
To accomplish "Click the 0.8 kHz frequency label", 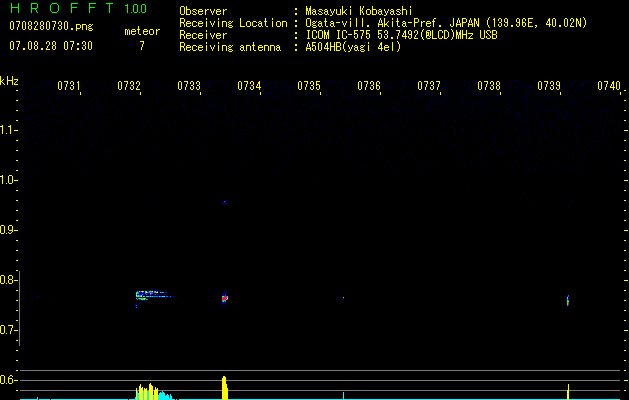I will pyautogui.click(x=7, y=280).
